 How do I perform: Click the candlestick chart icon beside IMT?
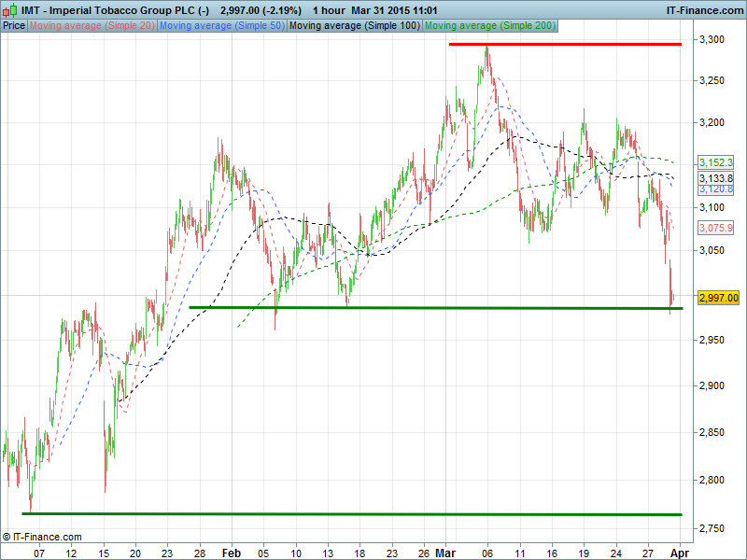pos(10,9)
